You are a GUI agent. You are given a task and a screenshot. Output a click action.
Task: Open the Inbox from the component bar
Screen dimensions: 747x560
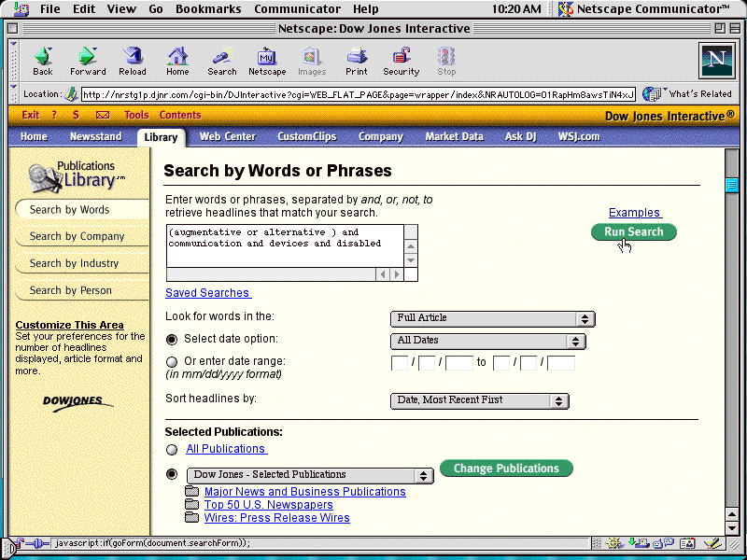pos(638,543)
